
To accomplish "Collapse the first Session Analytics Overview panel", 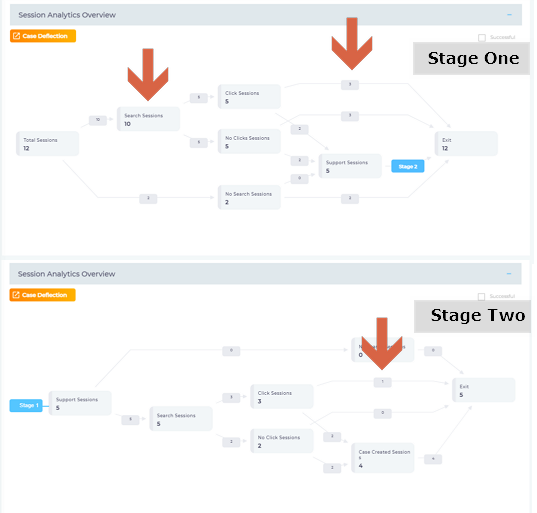I will [509, 15].
